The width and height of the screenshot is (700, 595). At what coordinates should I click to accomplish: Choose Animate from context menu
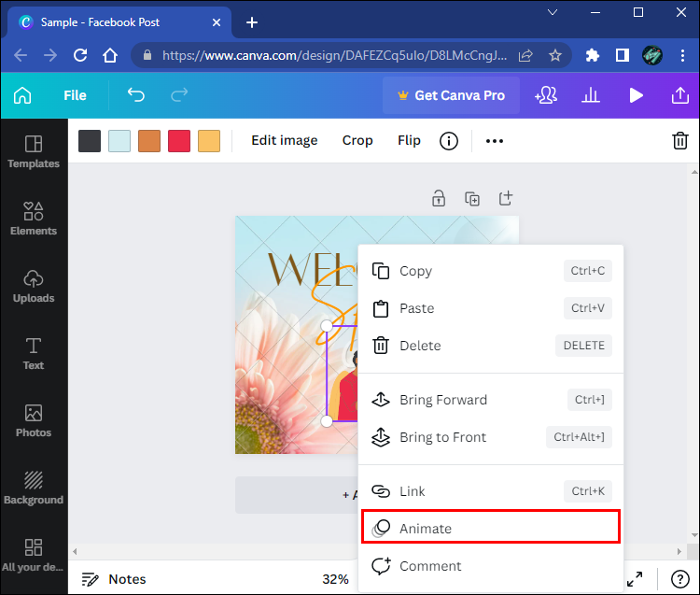pyautogui.click(x=491, y=528)
